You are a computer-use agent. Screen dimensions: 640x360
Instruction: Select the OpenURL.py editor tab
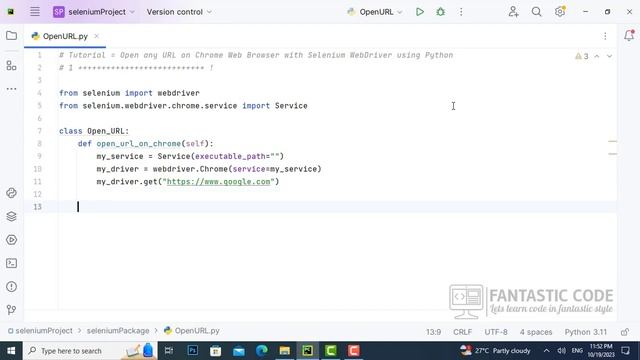65,36
